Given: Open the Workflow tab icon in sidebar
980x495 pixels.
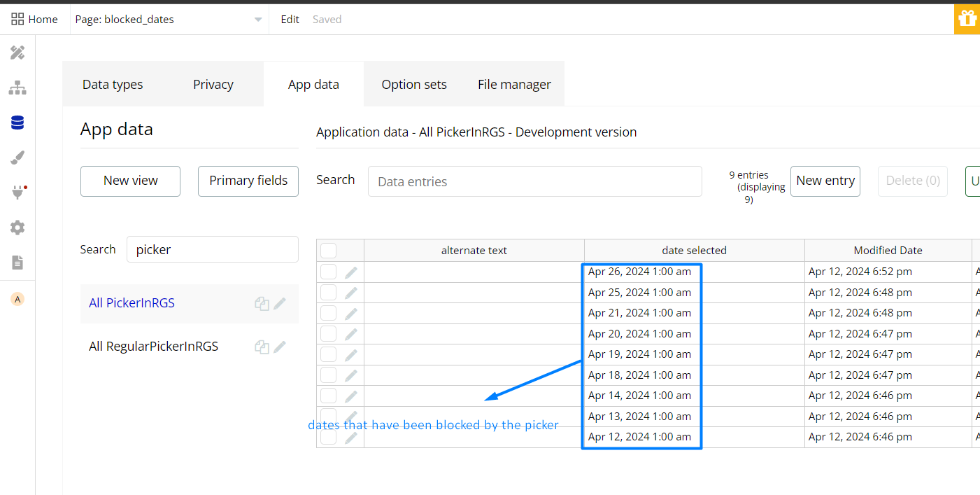Looking at the screenshot, I should pyautogui.click(x=17, y=88).
